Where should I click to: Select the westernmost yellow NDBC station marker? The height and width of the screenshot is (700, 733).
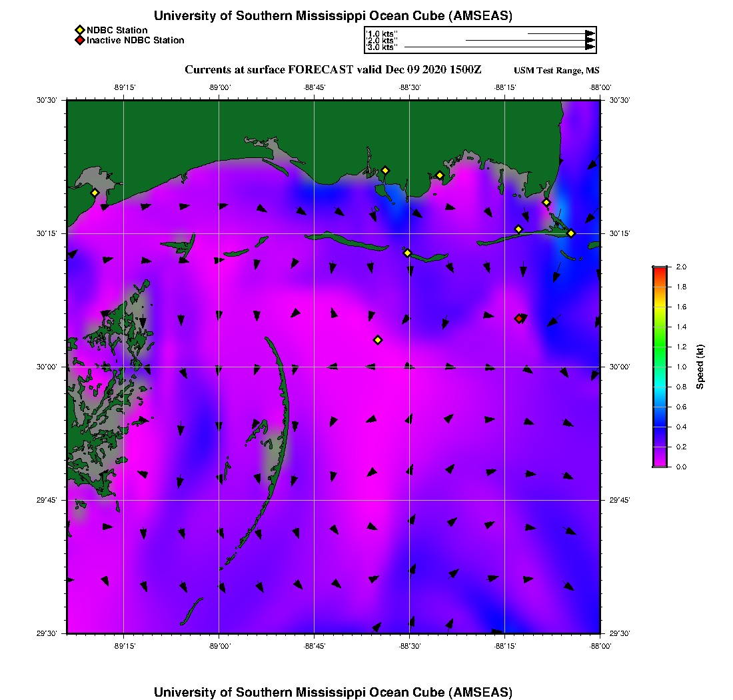coord(95,193)
